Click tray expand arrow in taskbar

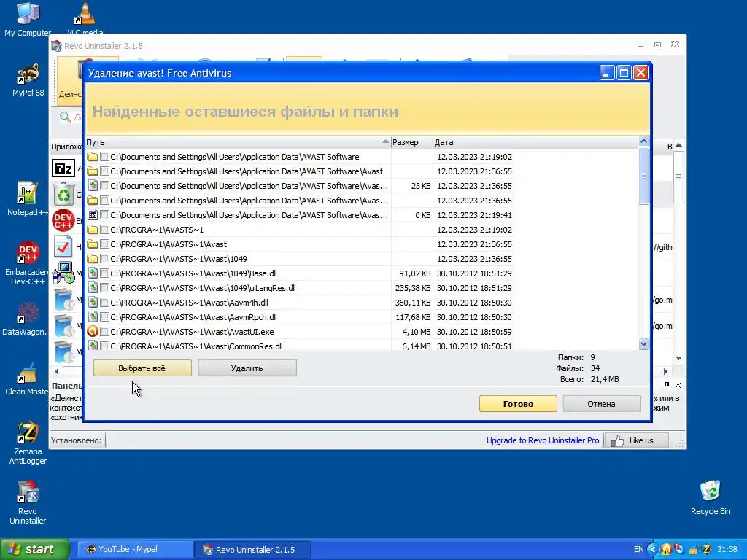pos(653,550)
